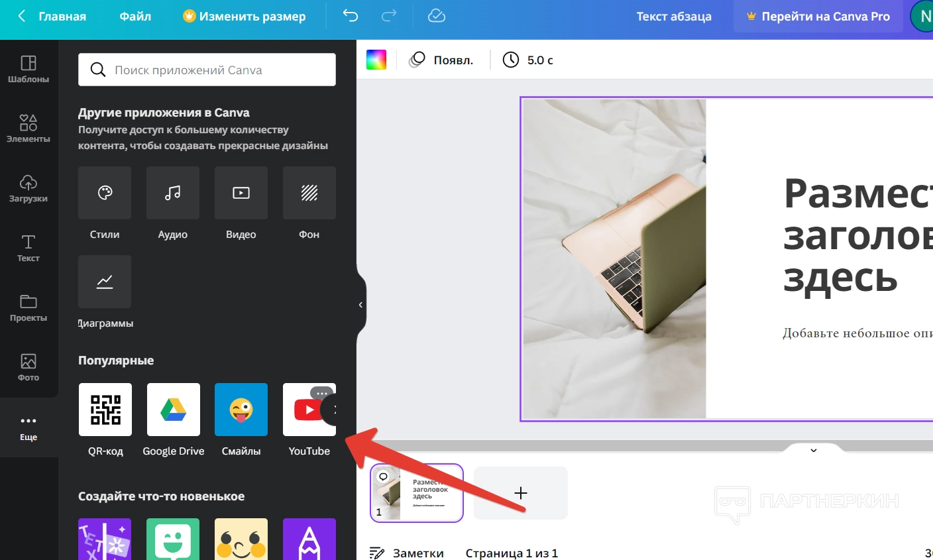Viewport: 933px width, 560px height.
Task: Select the Еще more apps tab
Action: [28, 427]
